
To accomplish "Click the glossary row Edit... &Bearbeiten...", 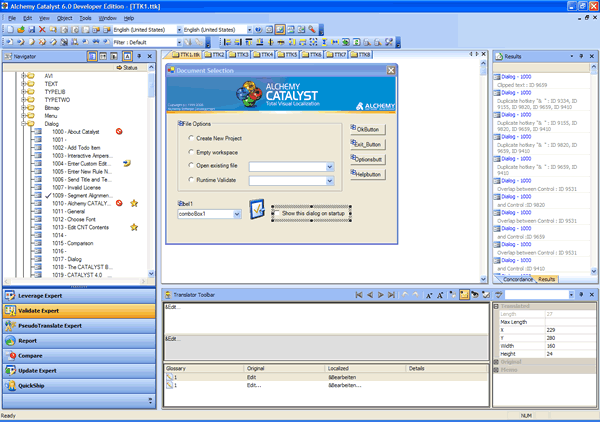I will 326,385.
